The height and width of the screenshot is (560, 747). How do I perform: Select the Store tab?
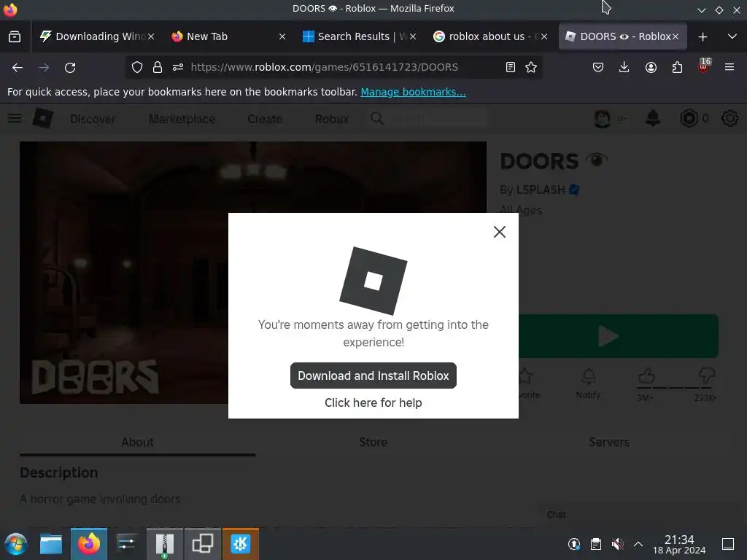[x=373, y=443]
